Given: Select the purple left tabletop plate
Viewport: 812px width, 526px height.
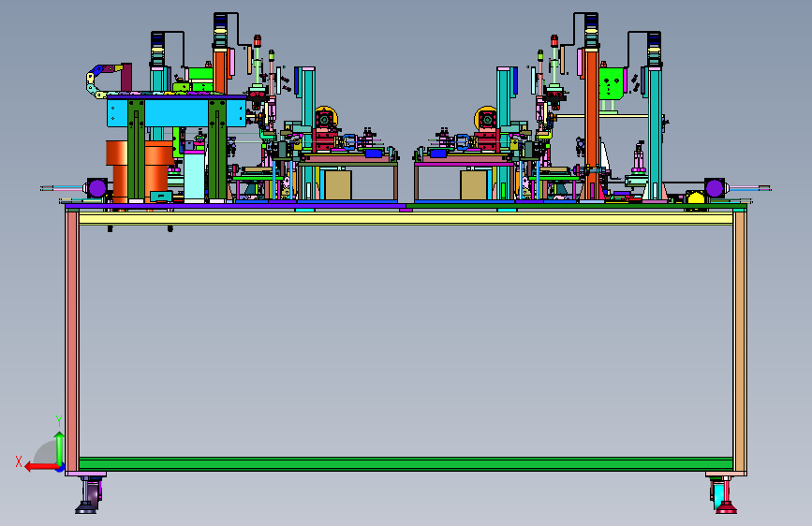Looking at the screenshot, I should [236, 207].
